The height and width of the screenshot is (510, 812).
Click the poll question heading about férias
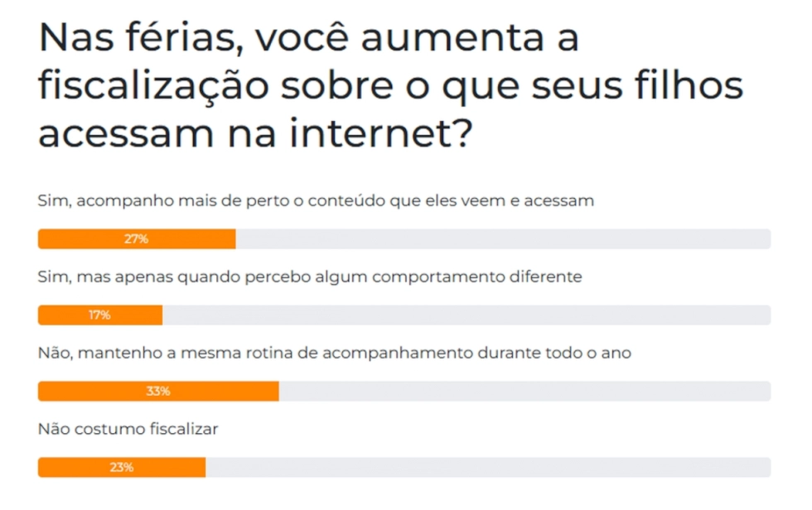tap(391, 85)
